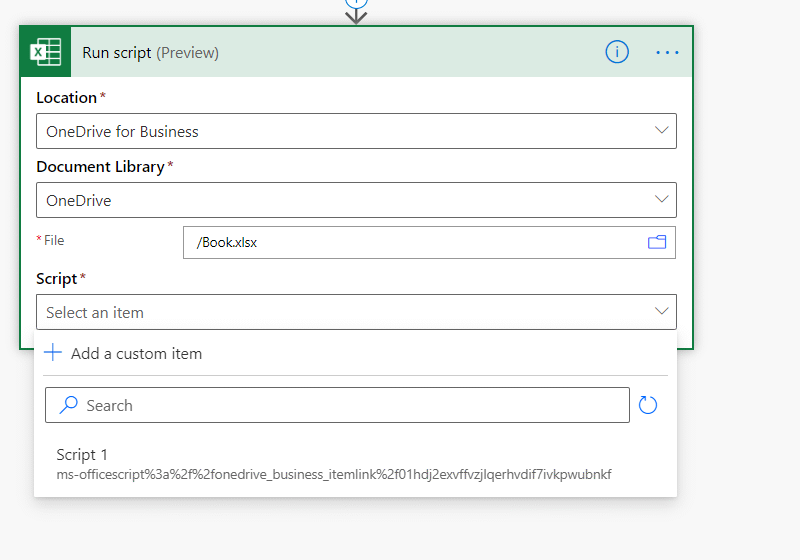800x560 pixels.
Task: Select Script 1 from the list
Action: [x=356, y=464]
